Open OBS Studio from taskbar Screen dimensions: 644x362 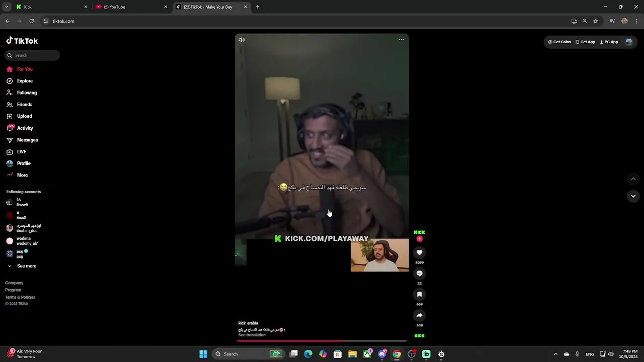[x=412, y=354]
